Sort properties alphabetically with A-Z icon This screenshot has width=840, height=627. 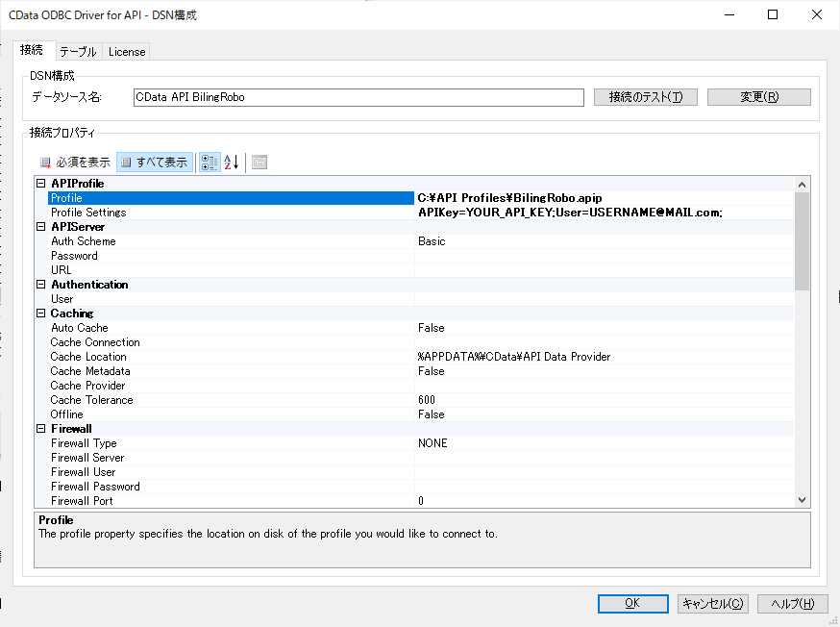point(232,163)
